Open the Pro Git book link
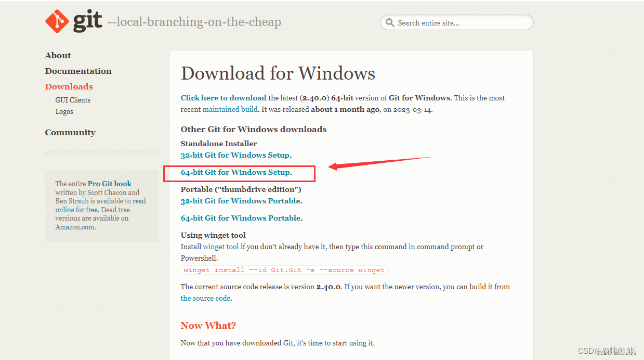644x360 pixels. click(110, 184)
